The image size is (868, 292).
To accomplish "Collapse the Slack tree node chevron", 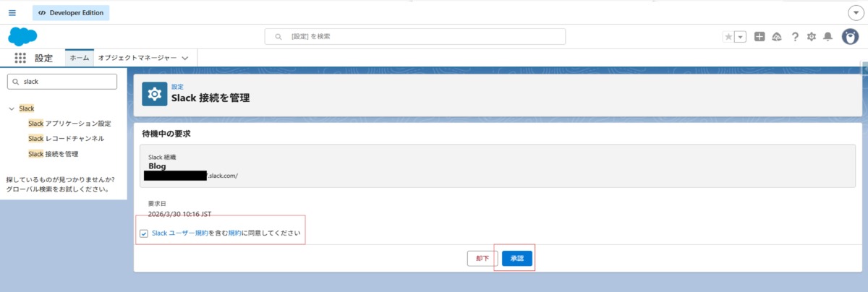I will point(12,108).
